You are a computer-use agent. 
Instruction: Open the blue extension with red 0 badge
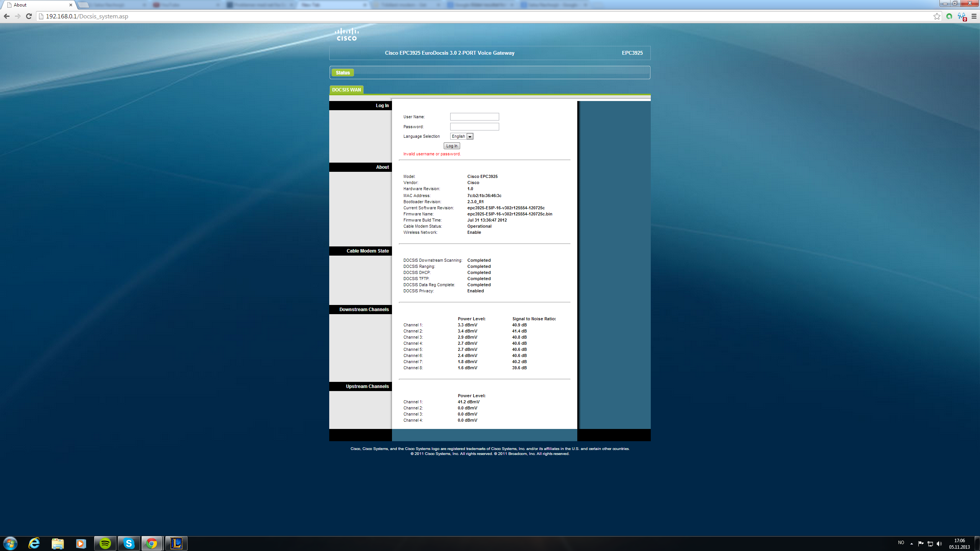pyautogui.click(x=962, y=16)
